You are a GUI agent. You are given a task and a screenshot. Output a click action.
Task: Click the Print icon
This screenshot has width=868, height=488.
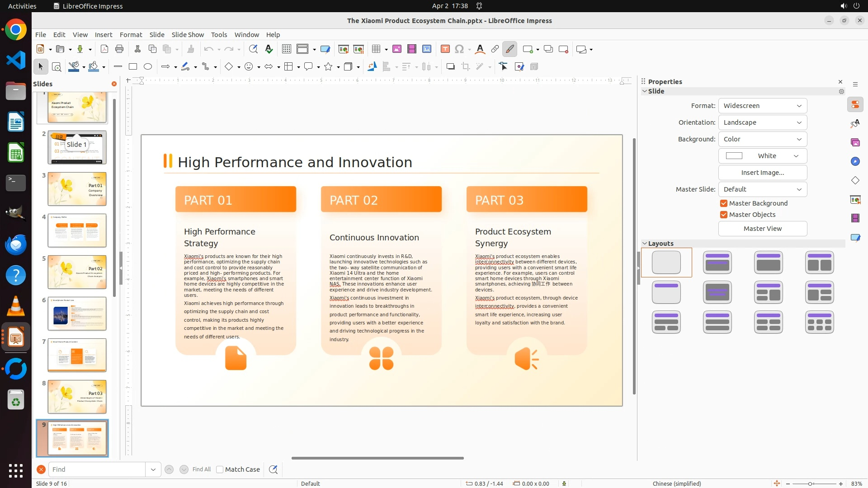119,49
